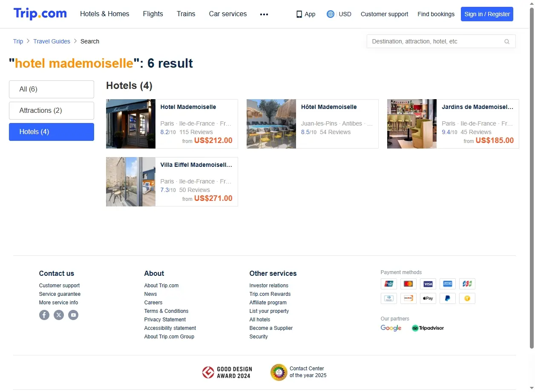Open the more services ellipsis menu
Screen dimensions: 535x392
coord(264,14)
